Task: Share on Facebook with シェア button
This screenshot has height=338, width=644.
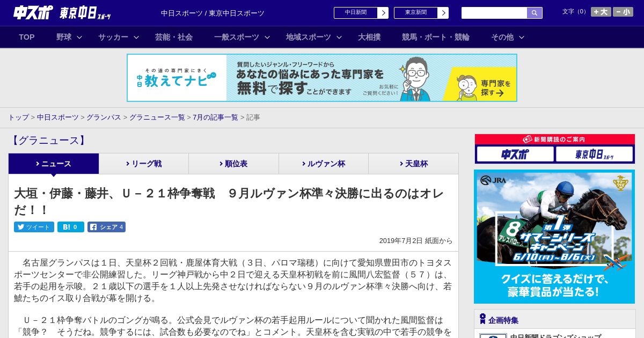Action: click(106, 227)
